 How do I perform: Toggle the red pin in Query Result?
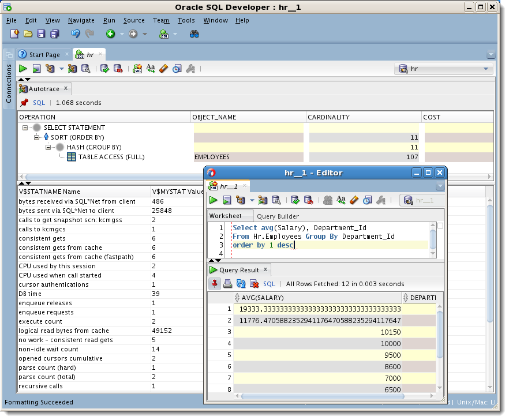[x=214, y=284]
